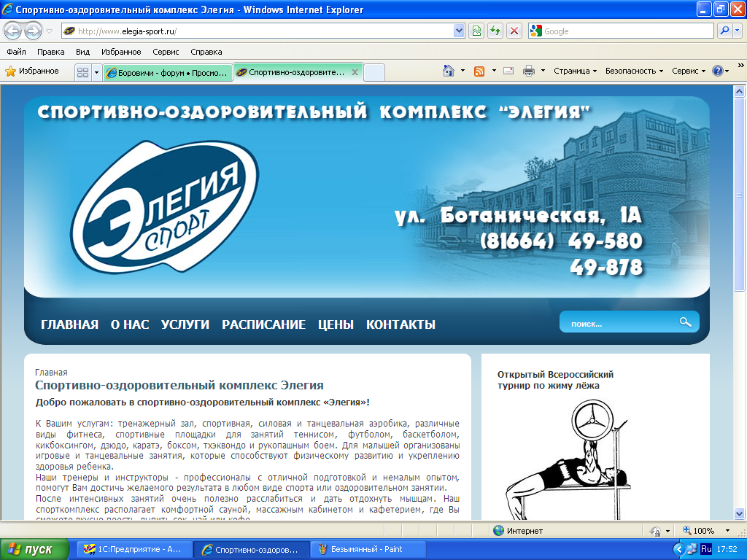
Task: Refresh the page with green arrows icon
Action: point(495,31)
